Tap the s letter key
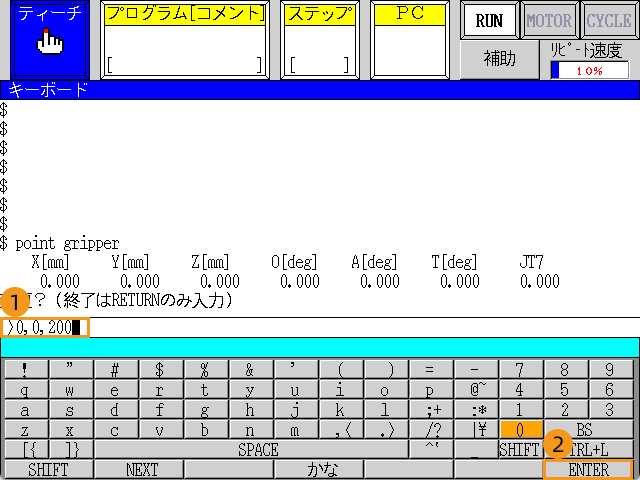Image resolution: width=640 pixels, height=480 pixels. pyautogui.click(x=71, y=410)
